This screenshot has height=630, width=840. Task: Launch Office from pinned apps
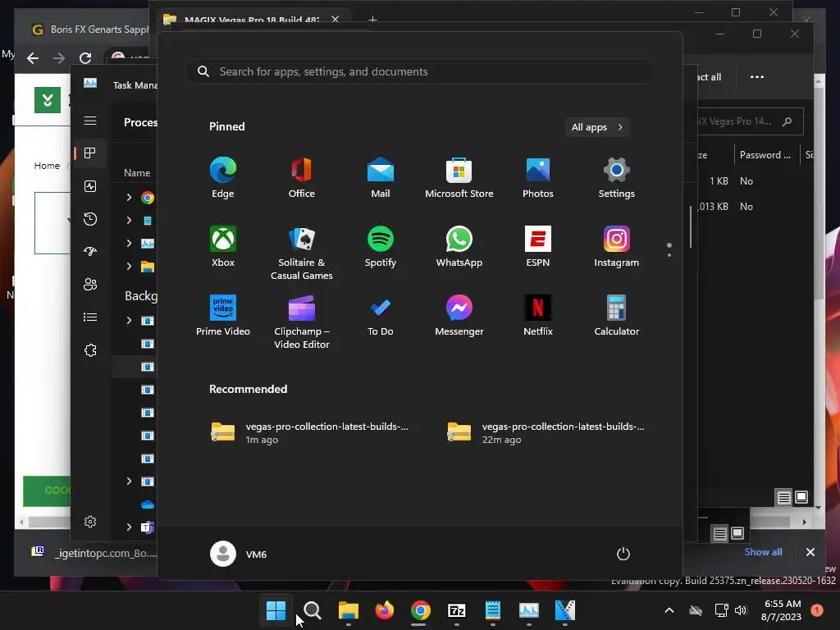pos(302,177)
